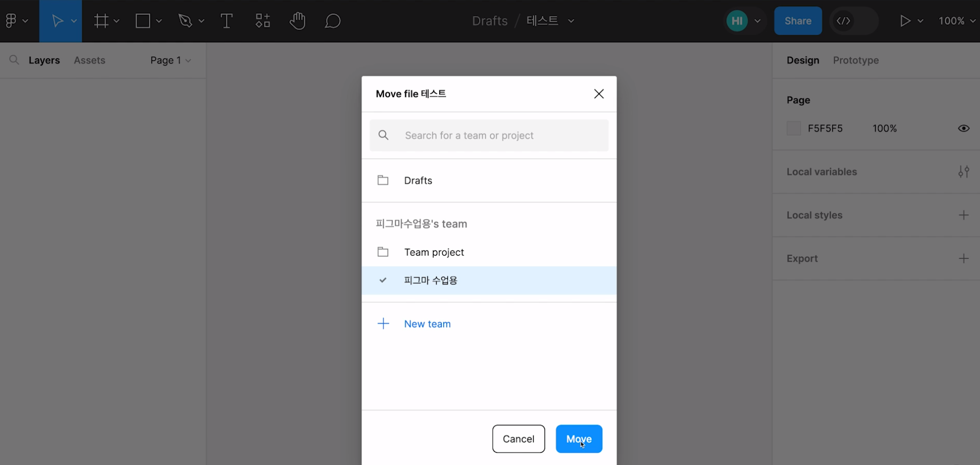Click the Cancel button

coord(518,439)
